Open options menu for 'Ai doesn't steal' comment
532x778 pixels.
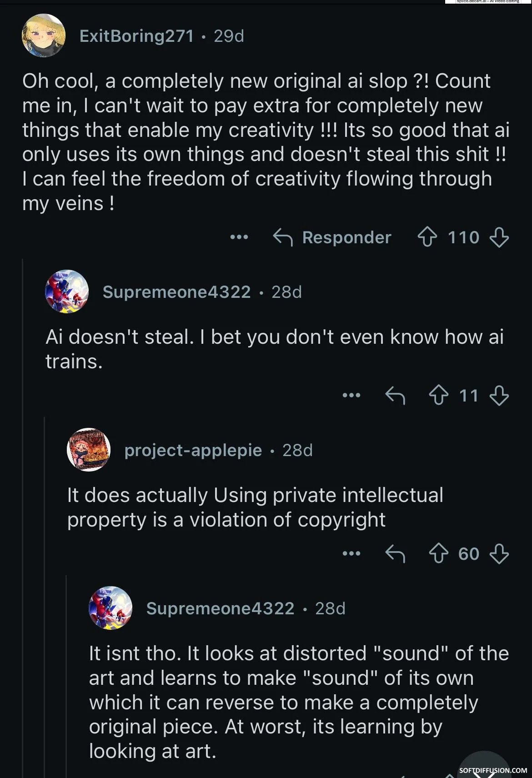(x=351, y=395)
